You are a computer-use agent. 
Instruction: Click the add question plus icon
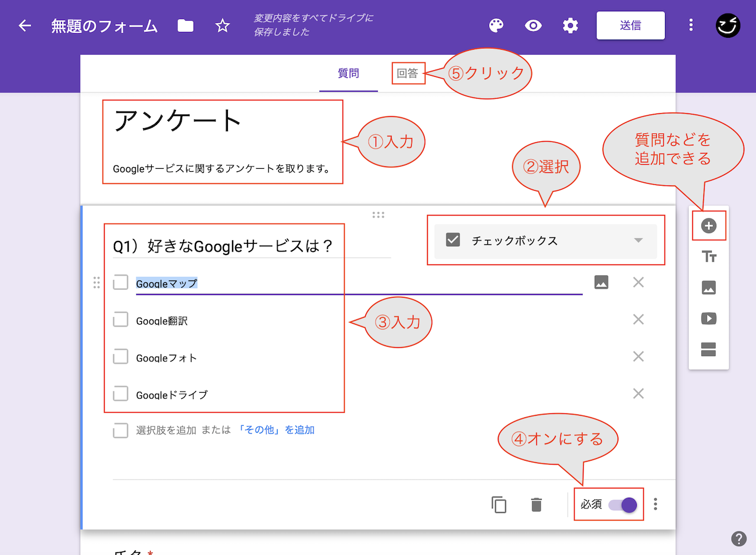click(x=708, y=226)
